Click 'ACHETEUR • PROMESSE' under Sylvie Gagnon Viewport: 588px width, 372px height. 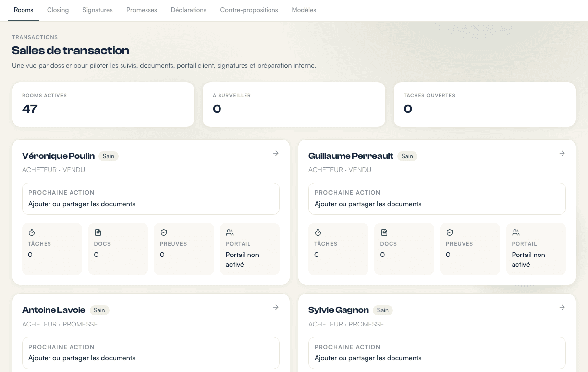coord(346,324)
